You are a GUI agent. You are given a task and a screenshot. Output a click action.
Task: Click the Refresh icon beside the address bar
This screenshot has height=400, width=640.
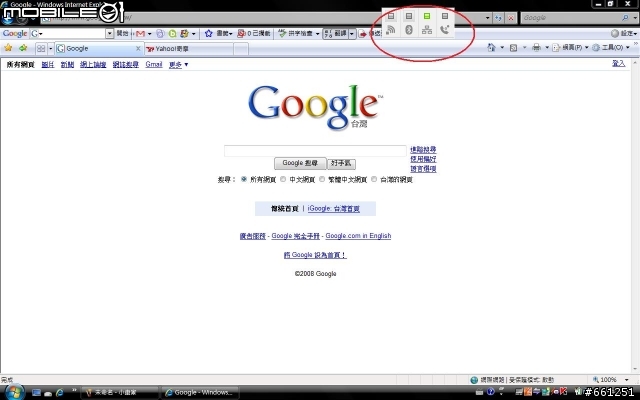(x=498, y=18)
